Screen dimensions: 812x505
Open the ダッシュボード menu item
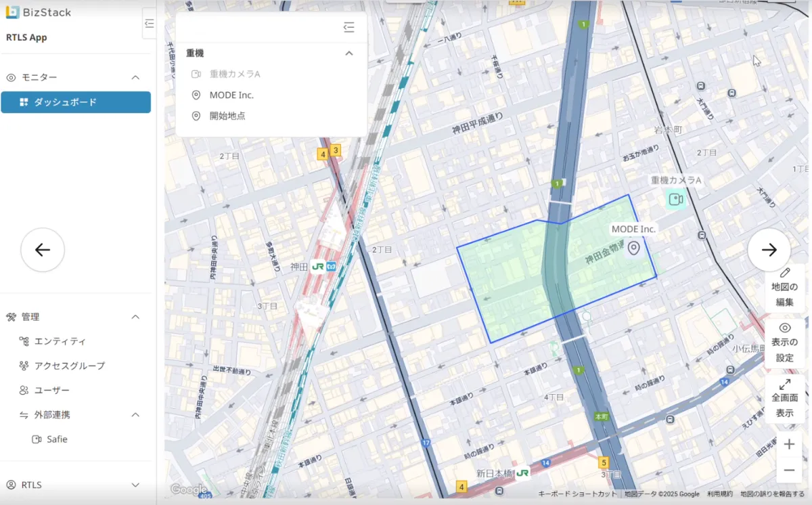[x=76, y=102]
